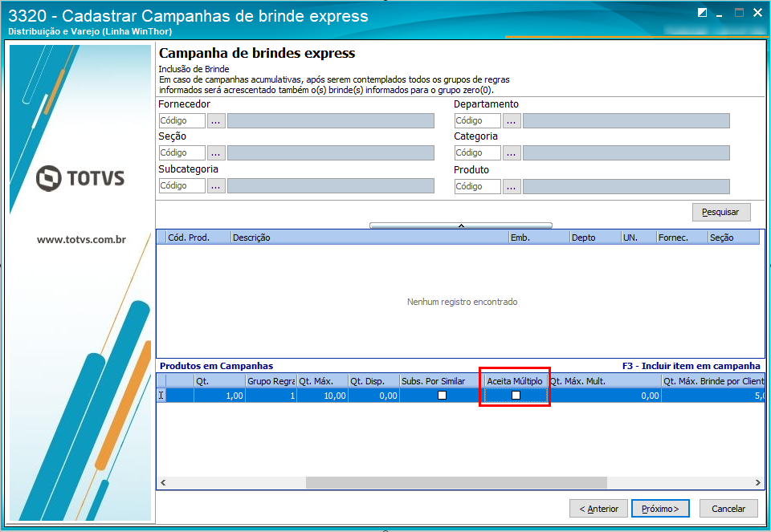Go back with Anterior button
Viewport: 771px width, 532px height.
(x=599, y=509)
